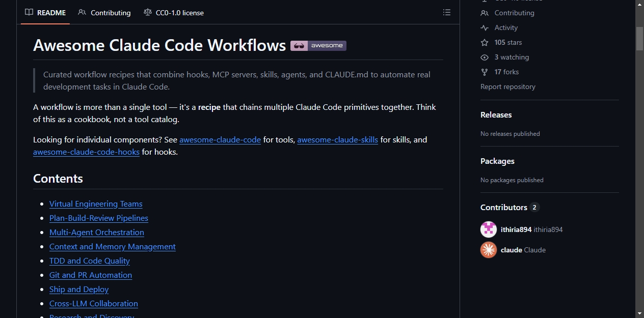This screenshot has height=318, width=644.
Task: Open the awesome-claude-skills link
Action: [x=338, y=140]
